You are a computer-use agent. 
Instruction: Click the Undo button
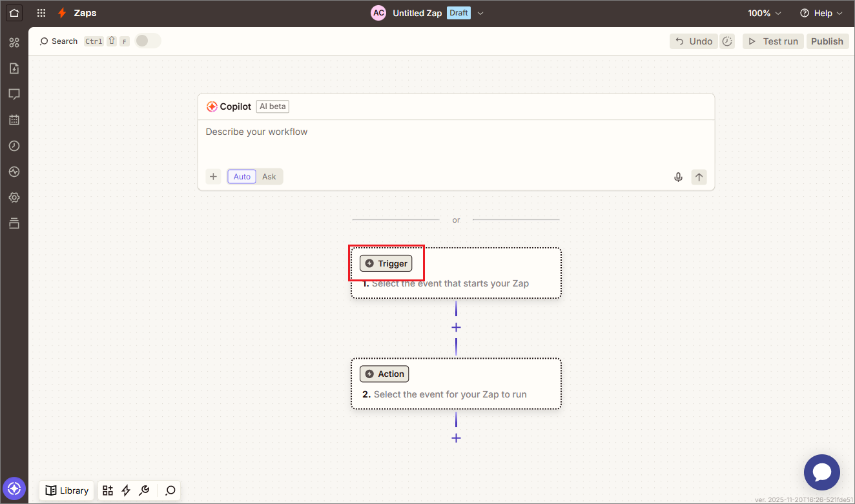694,41
